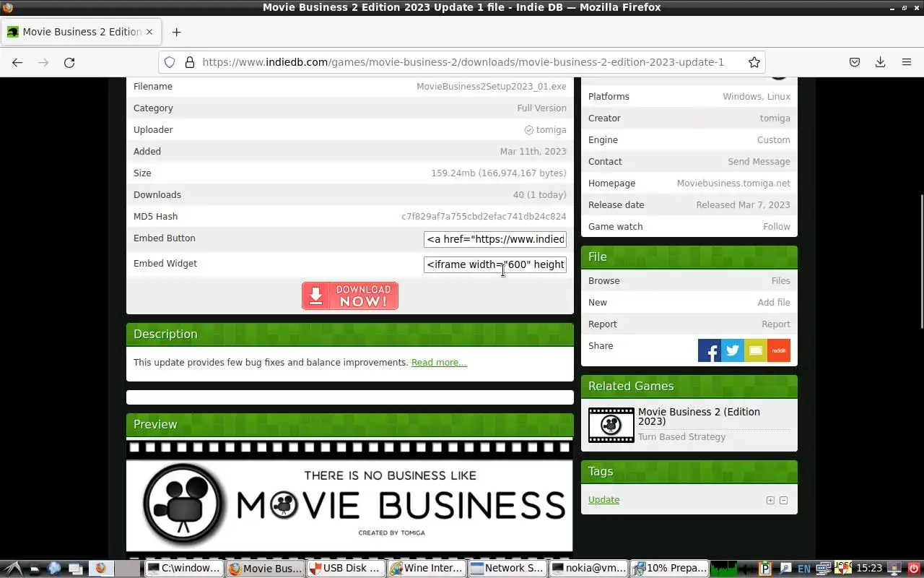924x578 pixels.
Task: Click the Report link
Action: point(776,324)
